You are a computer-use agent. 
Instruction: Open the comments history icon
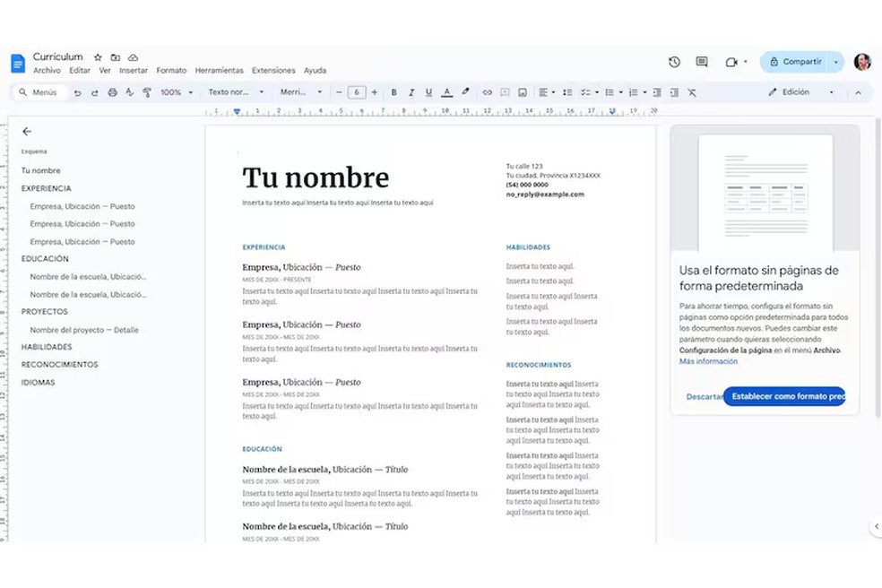(x=702, y=62)
